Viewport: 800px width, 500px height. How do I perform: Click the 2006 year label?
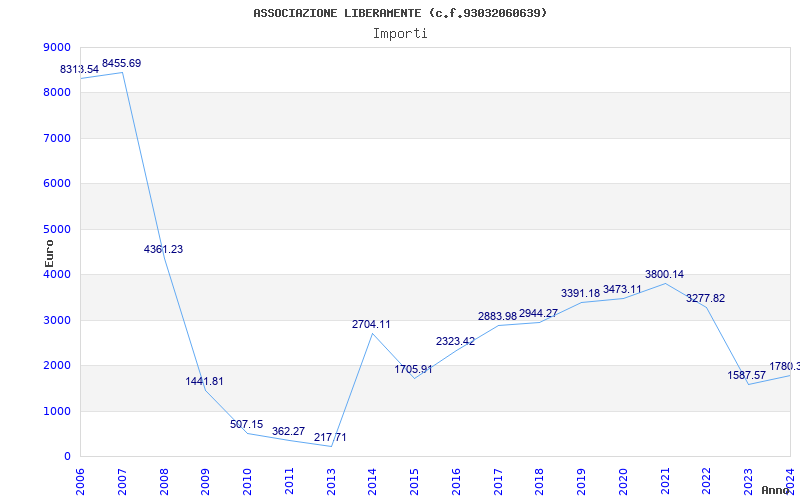pyautogui.click(x=81, y=481)
